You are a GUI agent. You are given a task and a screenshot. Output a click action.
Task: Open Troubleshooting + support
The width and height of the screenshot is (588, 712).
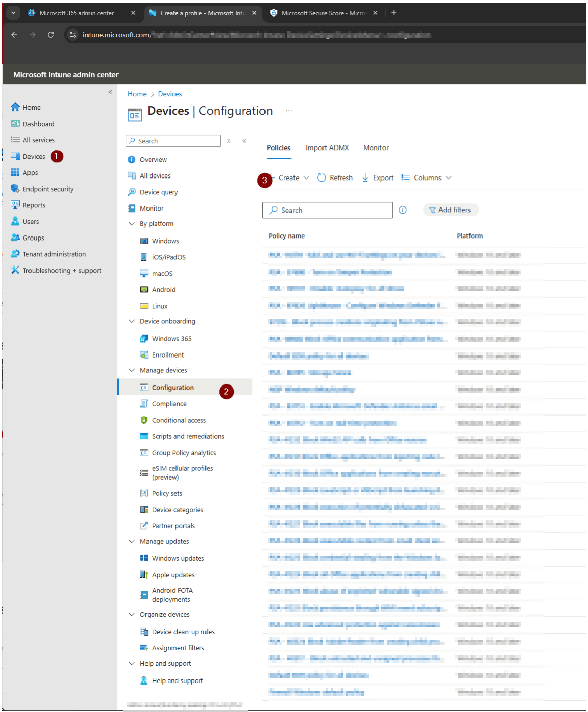(x=62, y=271)
